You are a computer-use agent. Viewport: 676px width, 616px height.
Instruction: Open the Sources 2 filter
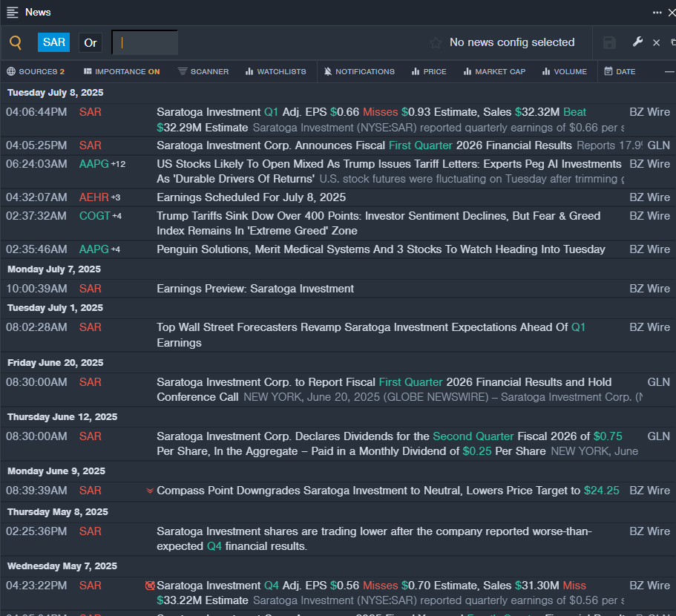36,71
